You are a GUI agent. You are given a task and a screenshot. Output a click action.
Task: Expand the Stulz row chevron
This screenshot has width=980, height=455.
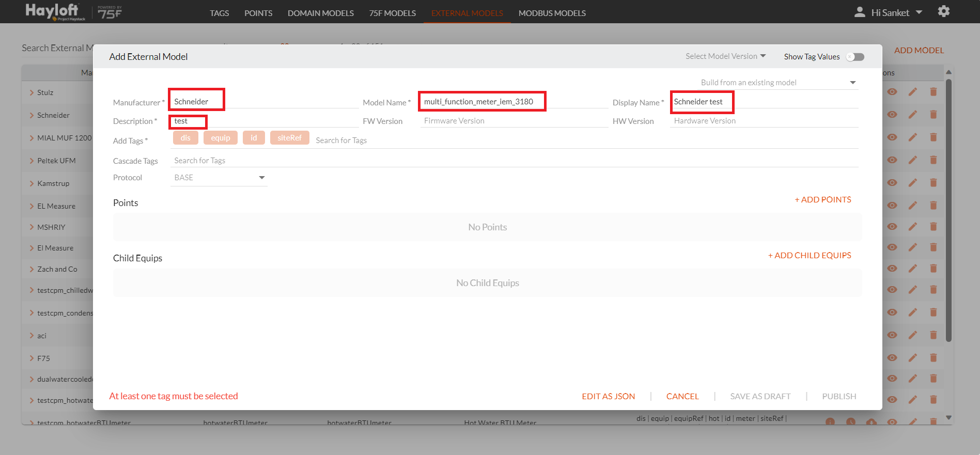[32, 92]
